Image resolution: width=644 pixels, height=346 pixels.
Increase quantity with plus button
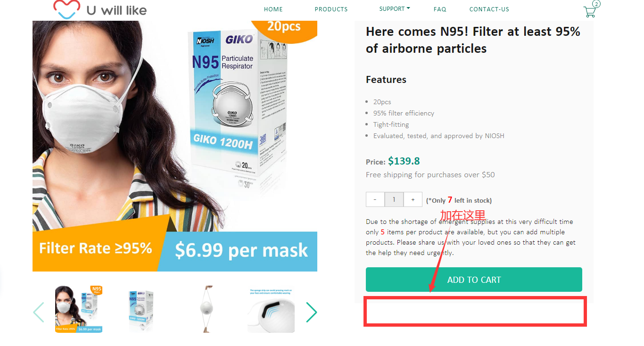coord(413,199)
